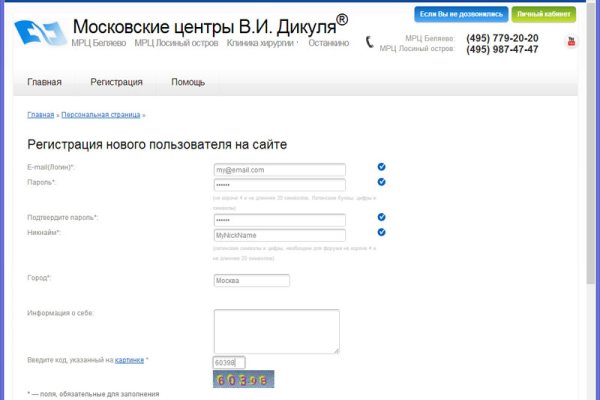
Task: Focus the E-mail login input field
Action: coord(279,170)
